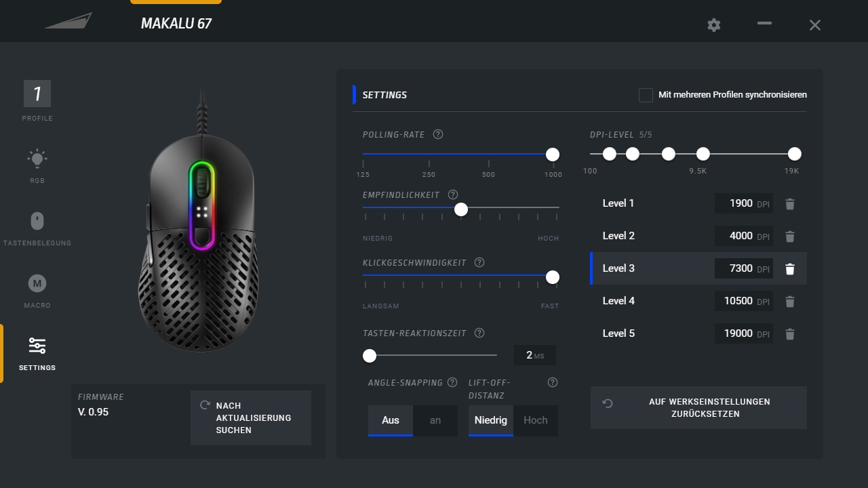
Task: Click the leftmost DPI-Level slider handle
Action: click(610, 154)
